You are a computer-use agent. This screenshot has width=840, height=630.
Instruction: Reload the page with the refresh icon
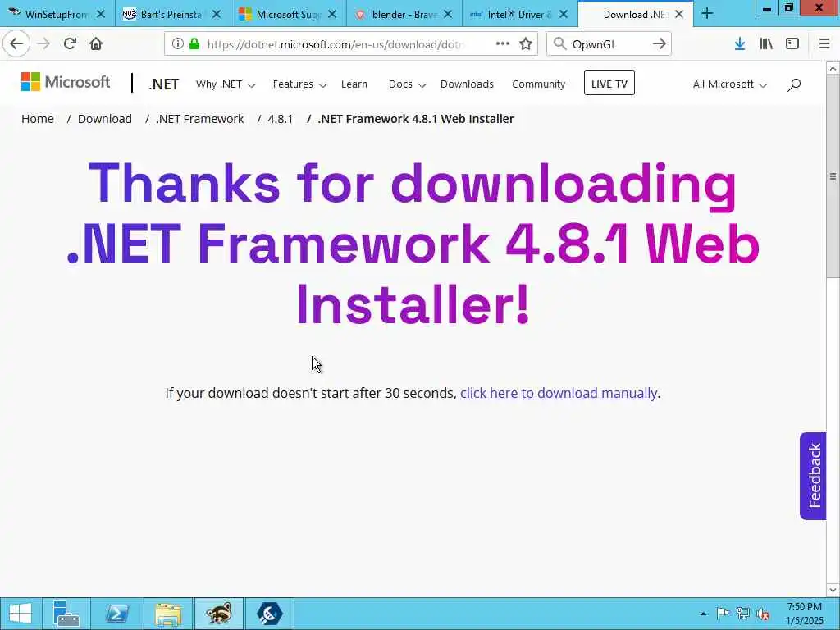point(70,43)
